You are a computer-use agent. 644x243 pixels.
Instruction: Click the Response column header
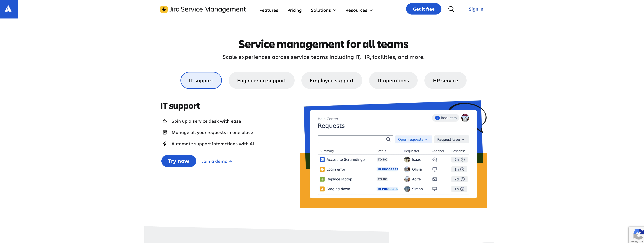(458, 151)
